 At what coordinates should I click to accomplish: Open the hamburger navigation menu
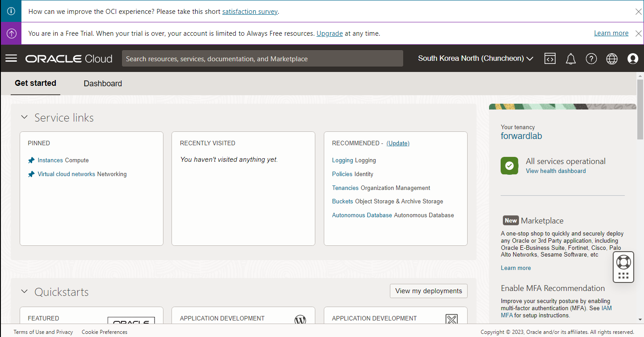pyautogui.click(x=11, y=59)
